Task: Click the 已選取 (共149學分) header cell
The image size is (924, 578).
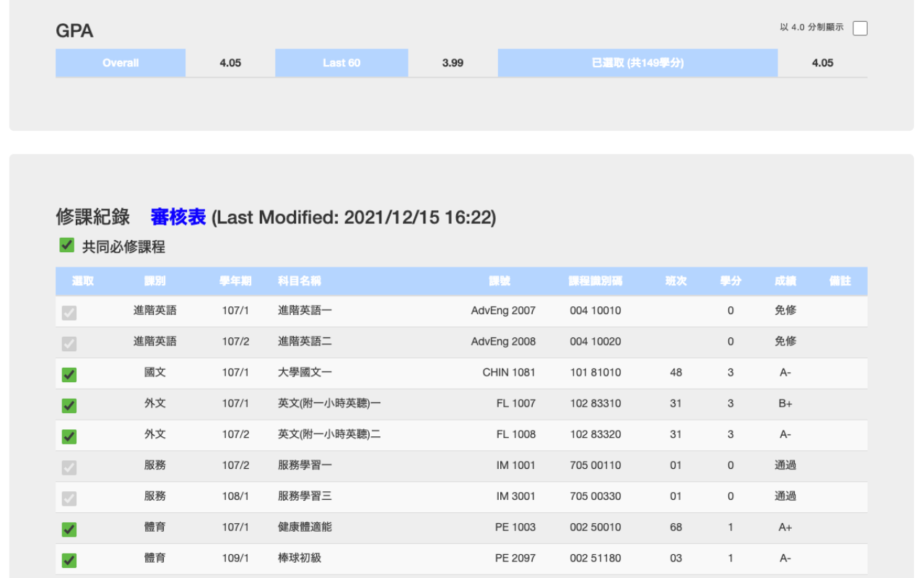Action: 637,63
